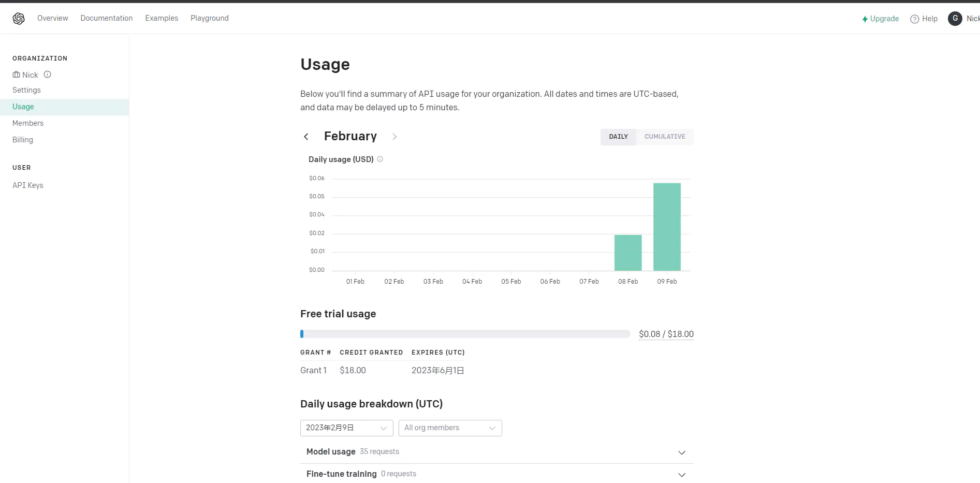The height and width of the screenshot is (483, 980).
Task: Open API Keys in the sidebar
Action: coord(28,185)
